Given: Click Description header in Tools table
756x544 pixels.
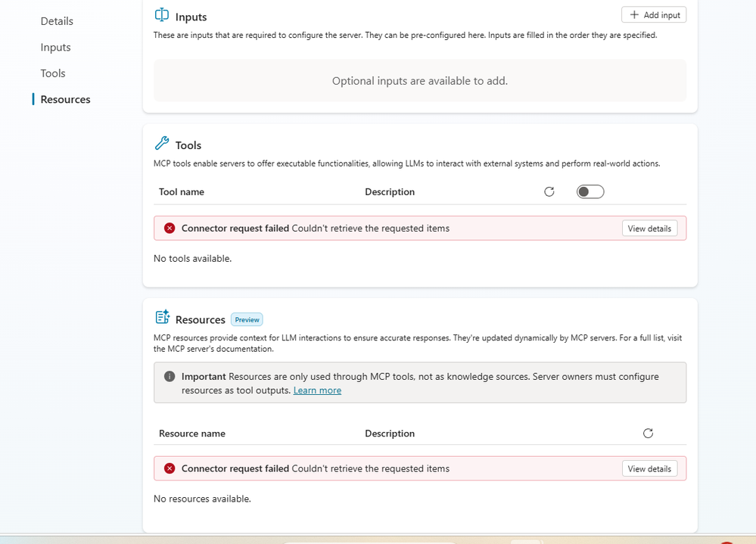Looking at the screenshot, I should (x=390, y=191).
